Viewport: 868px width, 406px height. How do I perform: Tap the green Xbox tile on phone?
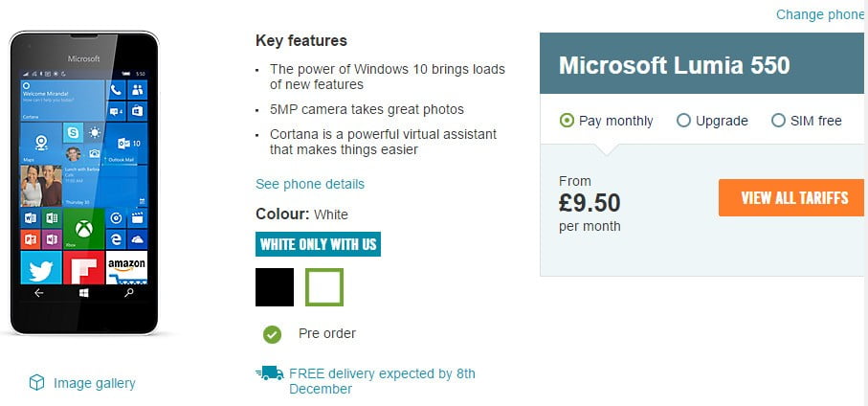click(x=83, y=230)
